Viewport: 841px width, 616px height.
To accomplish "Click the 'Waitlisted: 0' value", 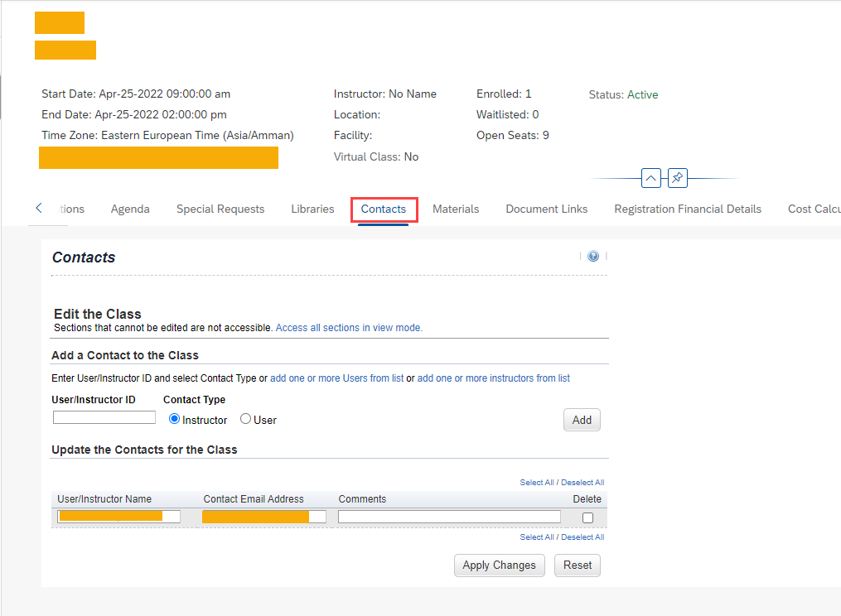I will click(x=507, y=114).
